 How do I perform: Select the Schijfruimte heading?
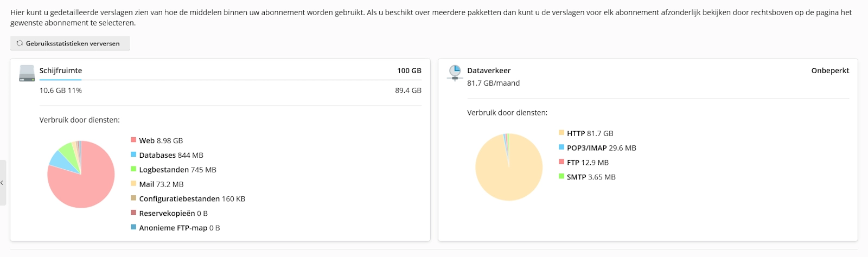point(61,70)
